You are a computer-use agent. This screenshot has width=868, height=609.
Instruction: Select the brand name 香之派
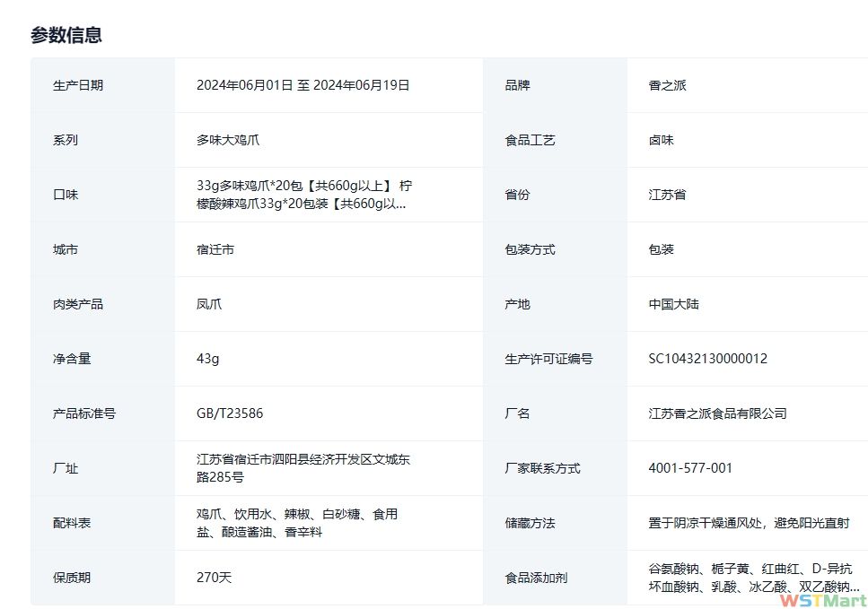[667, 85]
